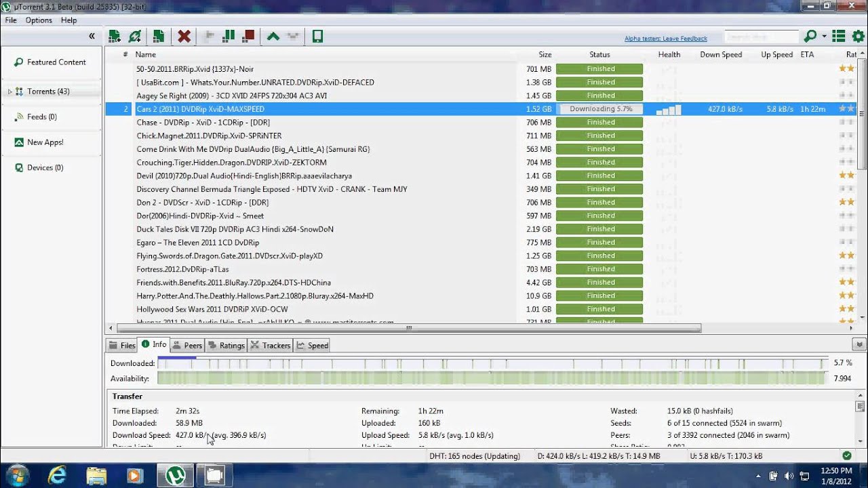Image resolution: width=868 pixels, height=488 pixels.
Task: Open the Remote devices toolbar icon
Action: [317, 37]
